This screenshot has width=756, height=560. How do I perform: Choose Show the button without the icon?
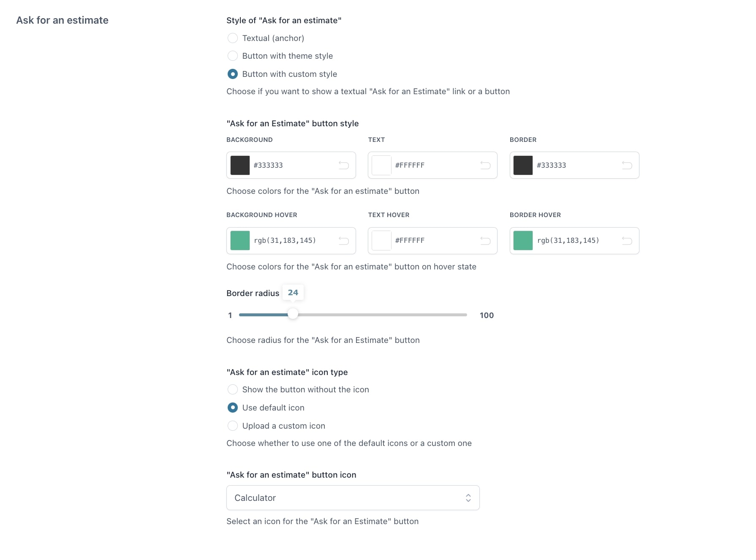point(233,389)
